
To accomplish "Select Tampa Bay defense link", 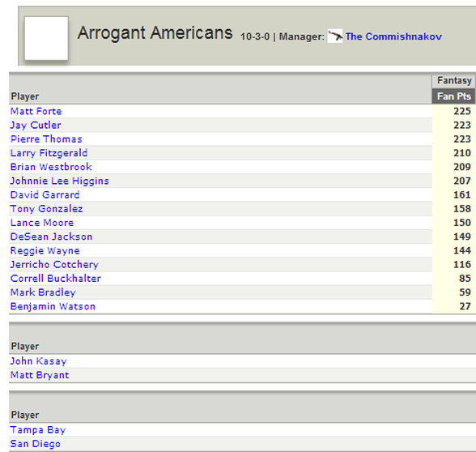I will coord(38,430).
